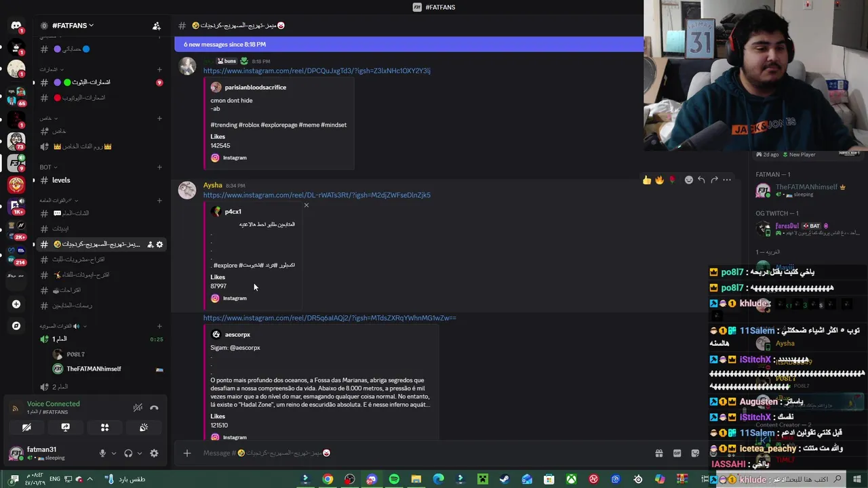Open the GIF picker in message bar
The height and width of the screenshot is (488, 868).
677,453
